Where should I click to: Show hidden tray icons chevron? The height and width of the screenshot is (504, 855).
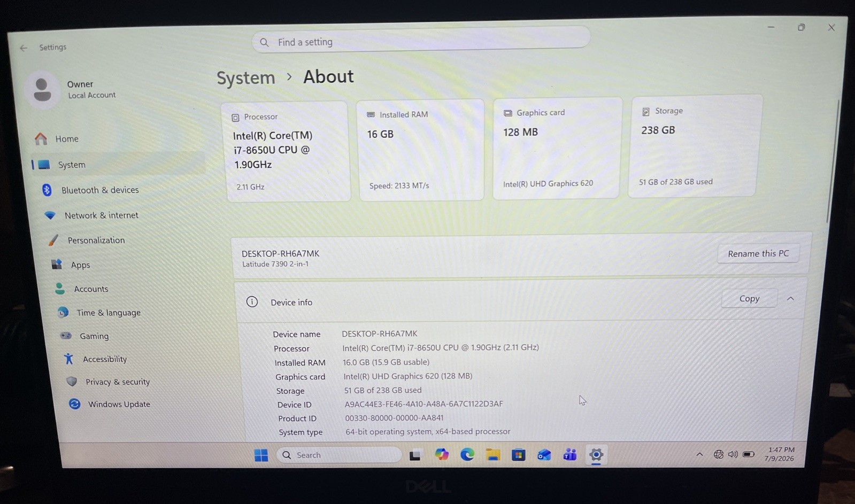[699, 454]
